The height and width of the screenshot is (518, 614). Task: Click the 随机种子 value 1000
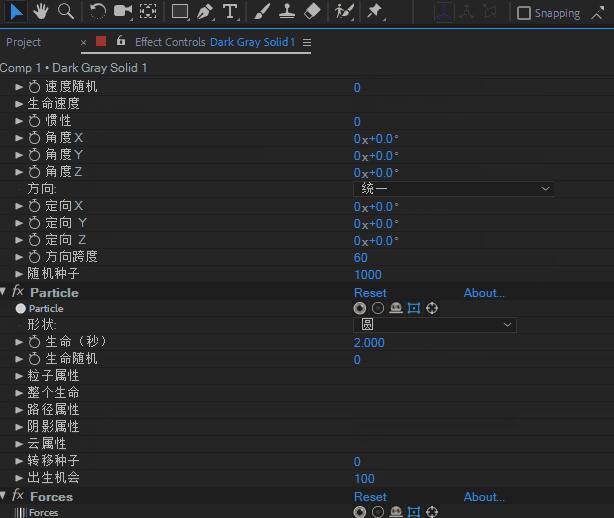click(x=368, y=274)
